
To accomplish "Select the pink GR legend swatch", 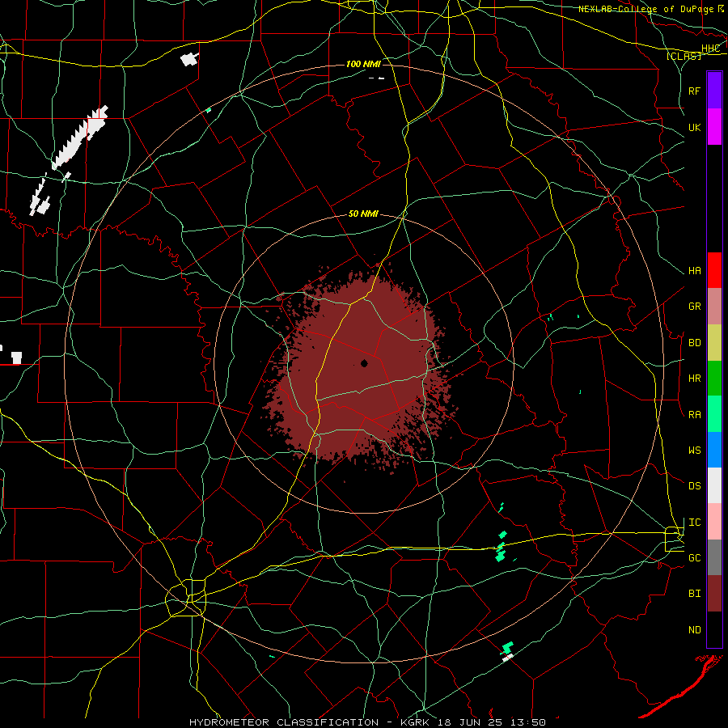I will tap(714, 307).
